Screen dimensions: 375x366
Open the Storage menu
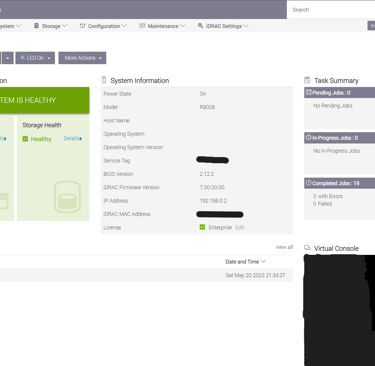51,26
